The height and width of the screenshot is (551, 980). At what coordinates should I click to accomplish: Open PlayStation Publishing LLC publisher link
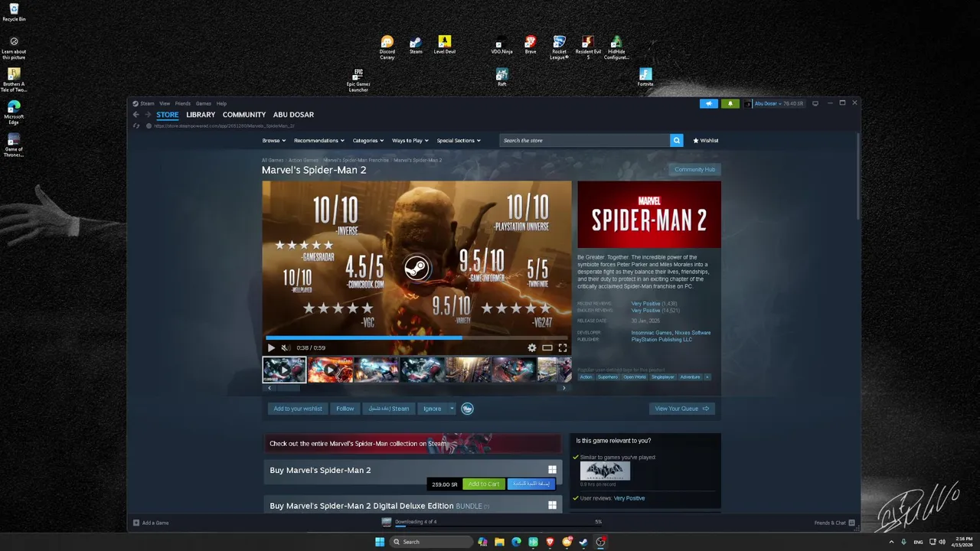[661, 339]
